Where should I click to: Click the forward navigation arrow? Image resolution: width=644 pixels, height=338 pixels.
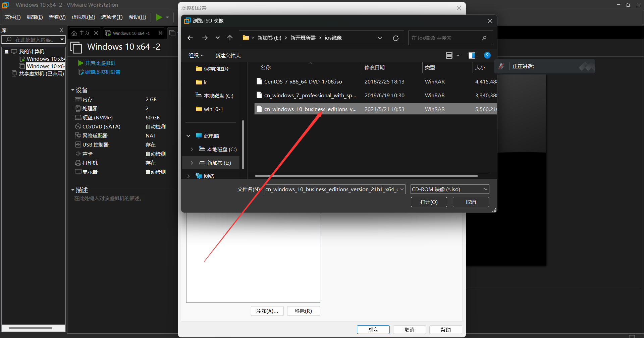pos(205,38)
